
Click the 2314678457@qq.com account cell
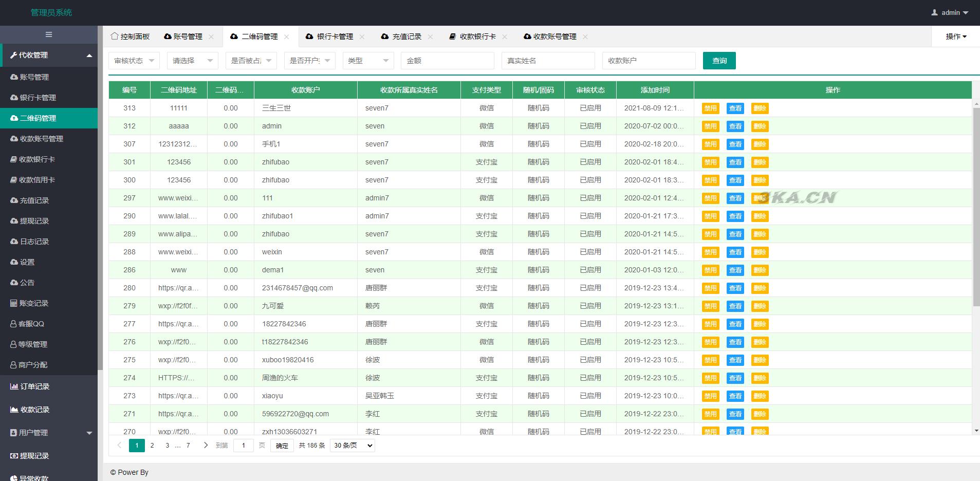306,288
